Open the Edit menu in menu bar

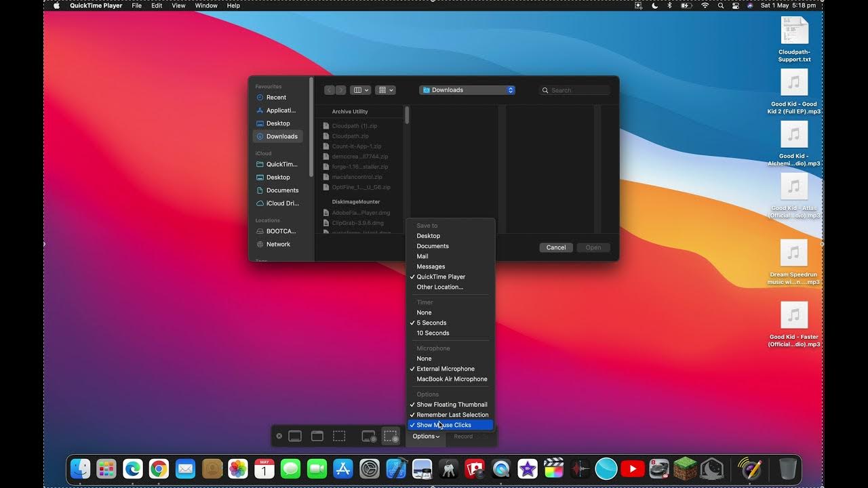coord(157,5)
